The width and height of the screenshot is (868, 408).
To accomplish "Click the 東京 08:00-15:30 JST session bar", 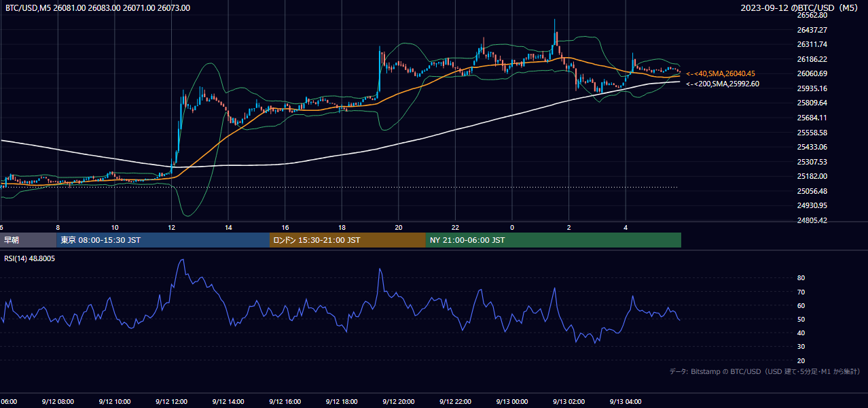I will pyautogui.click(x=163, y=240).
